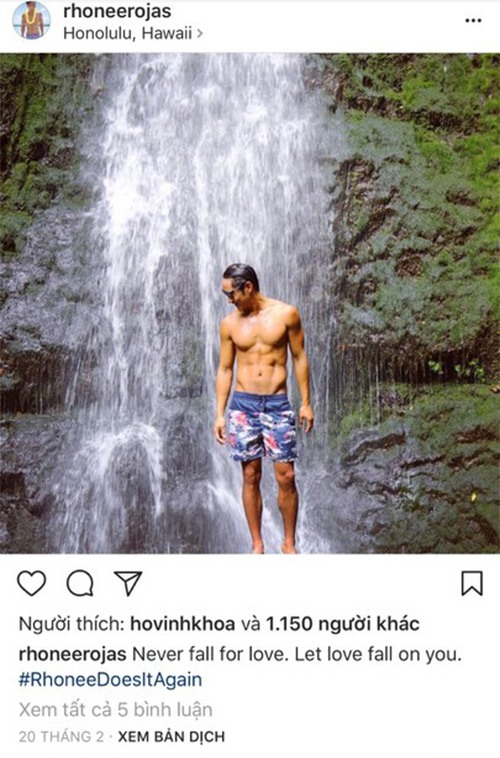500x758 pixels.
Task: Click rhoneerojas username in post header
Action: pyautogui.click(x=117, y=11)
